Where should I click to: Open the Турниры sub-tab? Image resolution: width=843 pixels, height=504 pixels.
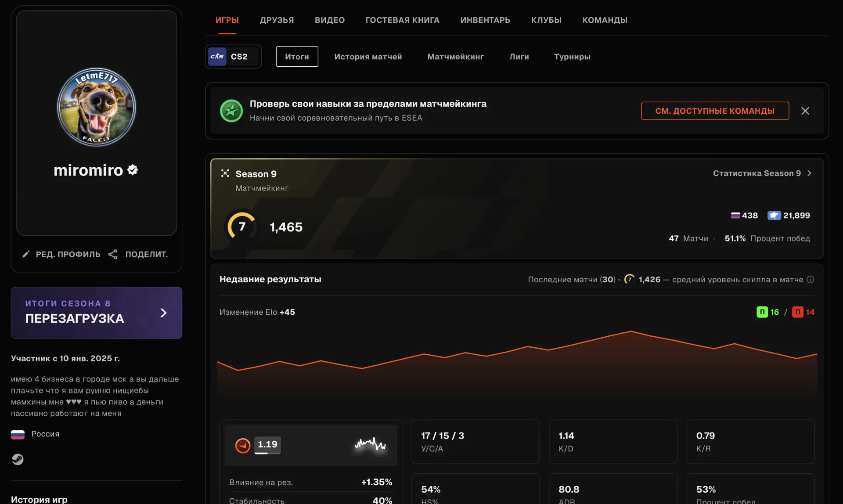coord(572,57)
